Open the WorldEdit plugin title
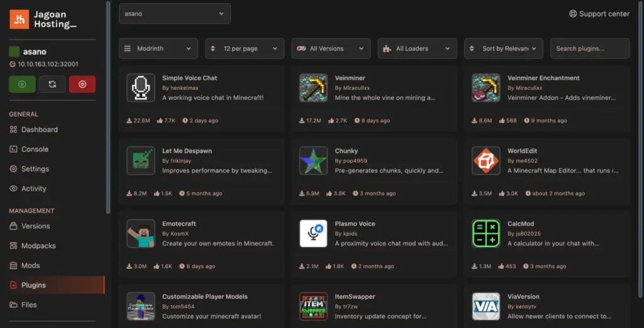 pos(523,151)
